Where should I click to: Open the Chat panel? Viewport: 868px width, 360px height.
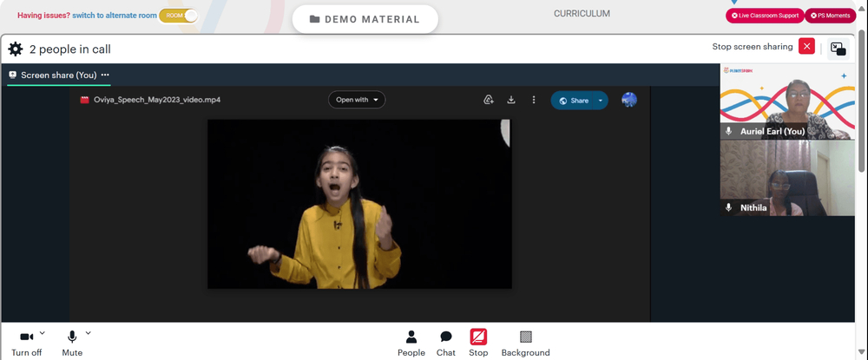coord(445,344)
